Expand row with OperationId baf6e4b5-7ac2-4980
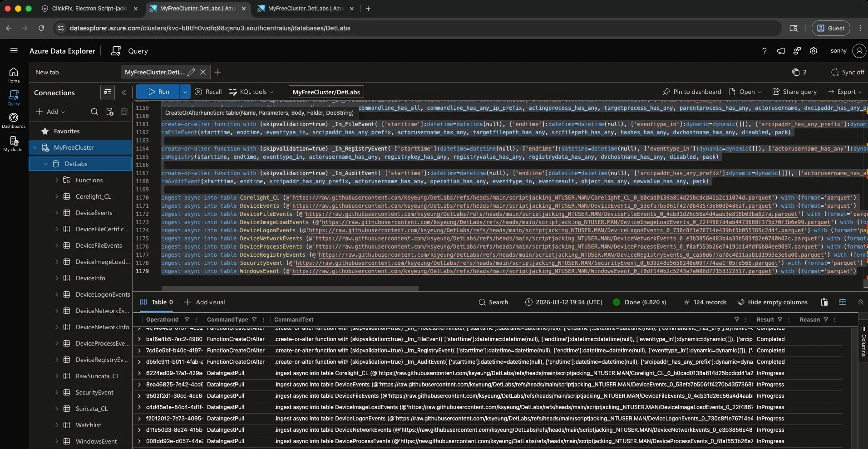Image resolution: width=868 pixels, height=449 pixels. point(139,339)
